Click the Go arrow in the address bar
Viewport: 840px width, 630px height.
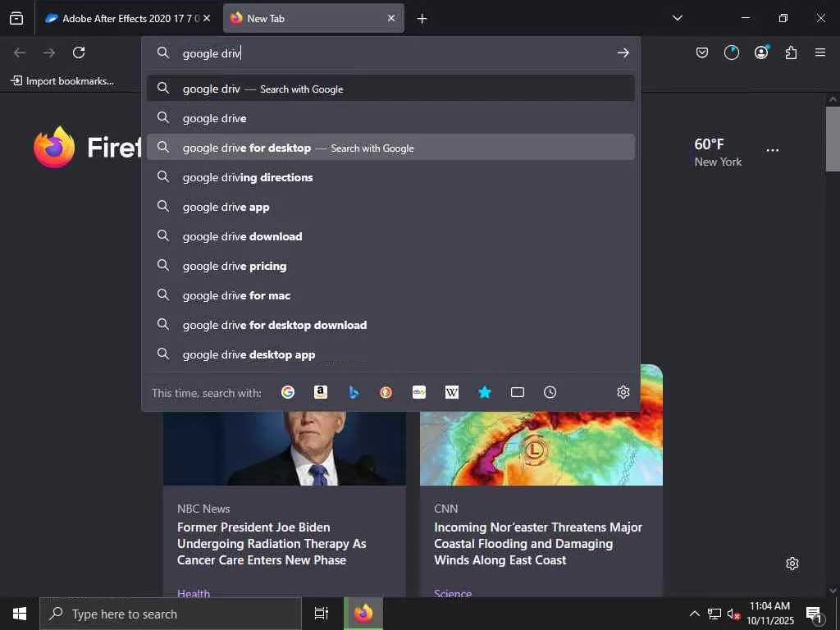tap(623, 52)
